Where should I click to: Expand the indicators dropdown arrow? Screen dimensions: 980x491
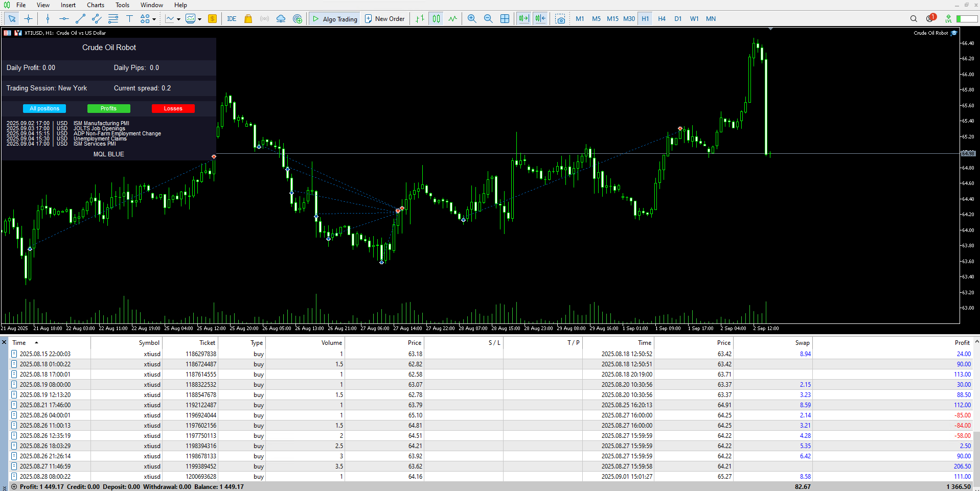pyautogui.click(x=178, y=19)
